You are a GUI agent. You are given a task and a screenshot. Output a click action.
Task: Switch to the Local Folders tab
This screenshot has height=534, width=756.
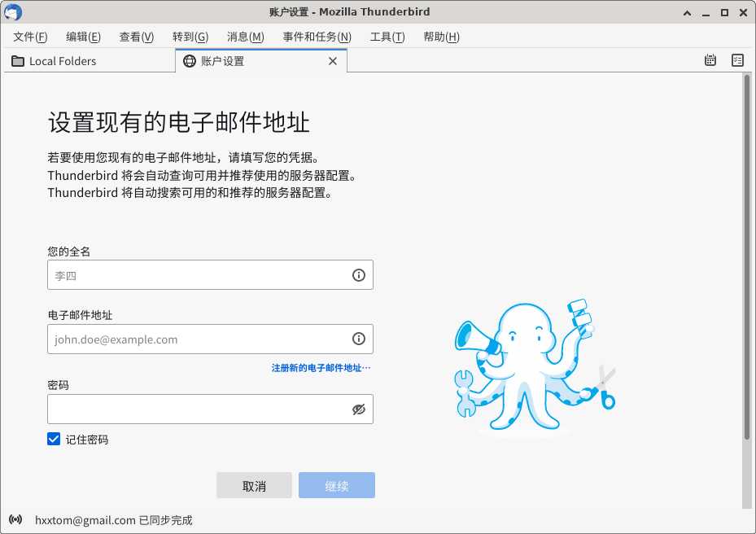(x=90, y=61)
